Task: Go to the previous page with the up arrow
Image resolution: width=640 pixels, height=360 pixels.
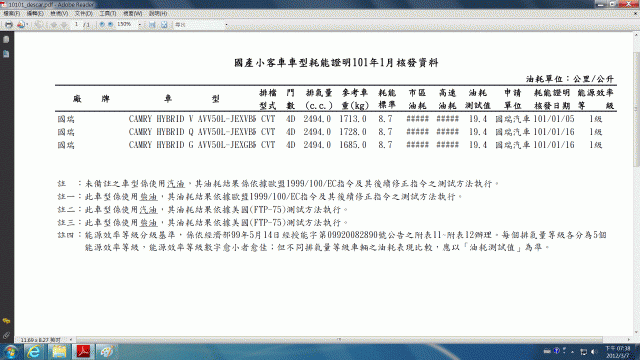Action: [x=54, y=24]
